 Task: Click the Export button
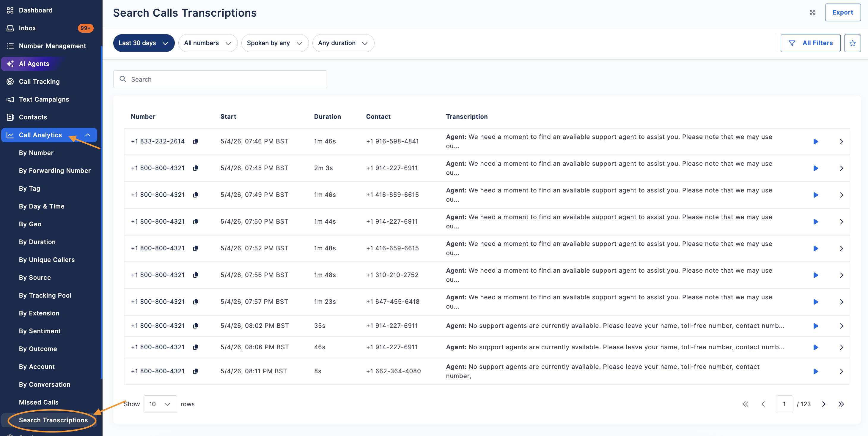pos(842,12)
